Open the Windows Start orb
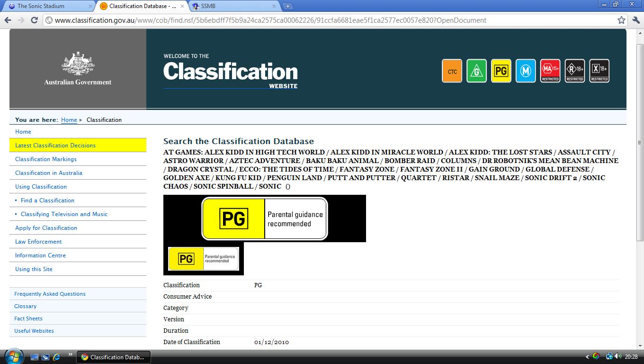This screenshot has height=364, width=644. click(x=13, y=356)
